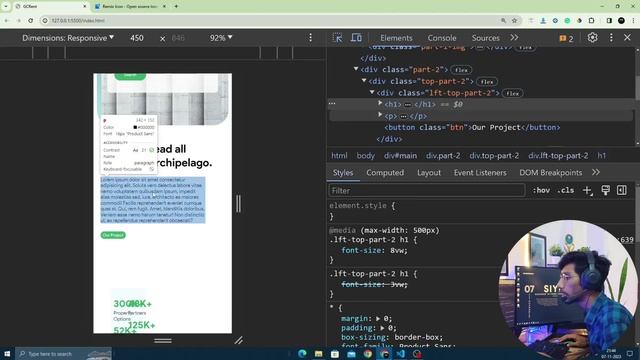Open the Styles pane tab

[343, 173]
